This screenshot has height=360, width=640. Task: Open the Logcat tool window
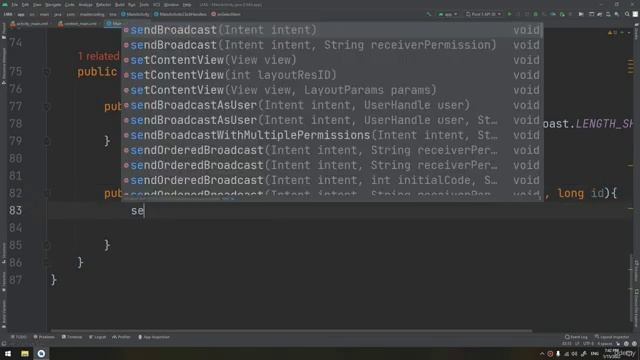click(x=98, y=337)
